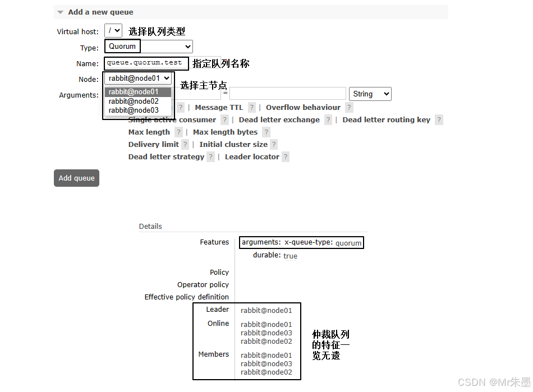Click rabbit@node02 under Members

click(x=266, y=372)
